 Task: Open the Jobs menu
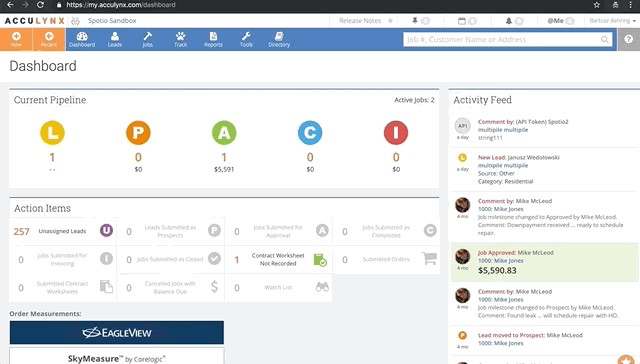pyautogui.click(x=147, y=39)
